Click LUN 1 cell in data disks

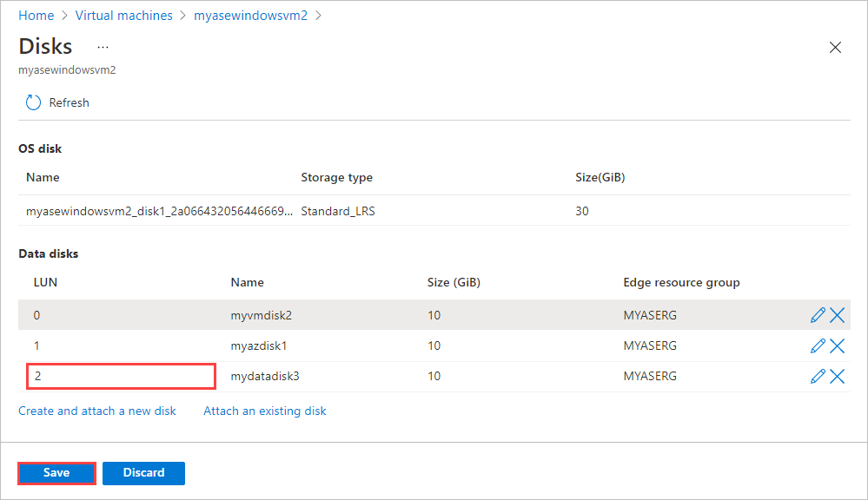coord(36,345)
